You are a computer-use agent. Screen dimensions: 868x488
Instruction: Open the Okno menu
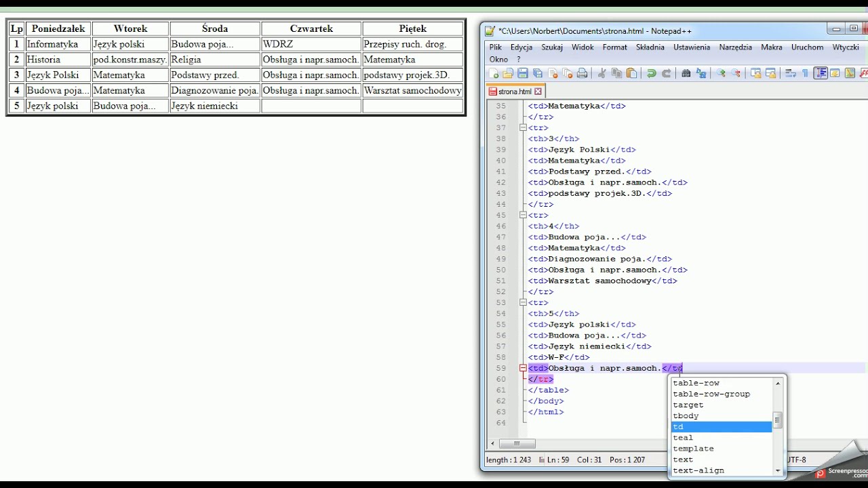click(x=498, y=60)
